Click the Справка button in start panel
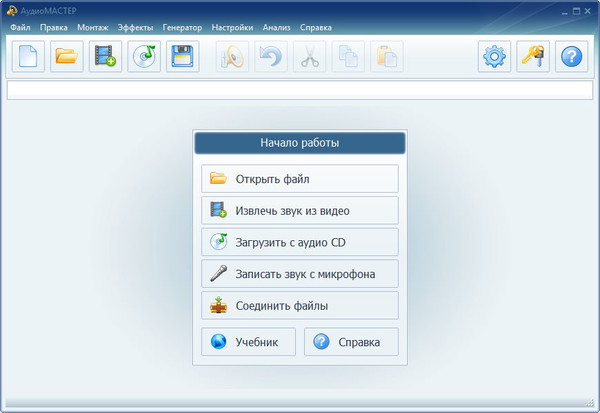Viewport: 600px width, 413px height. click(x=351, y=342)
